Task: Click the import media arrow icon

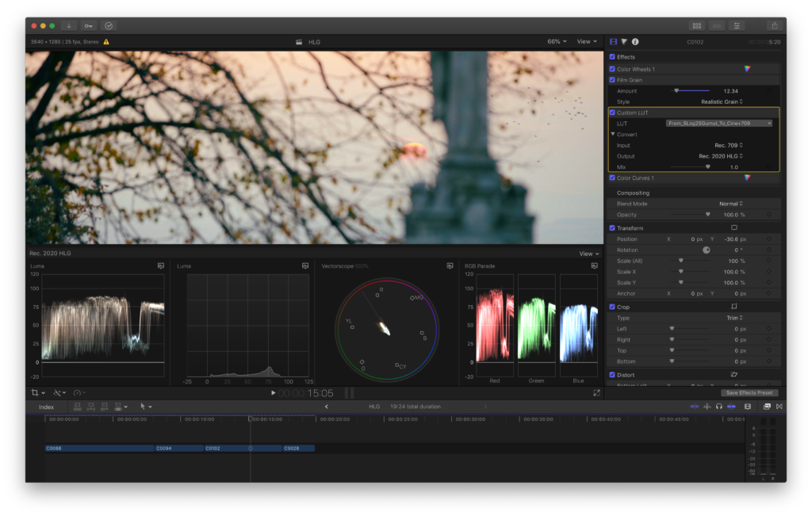Action: [x=69, y=26]
